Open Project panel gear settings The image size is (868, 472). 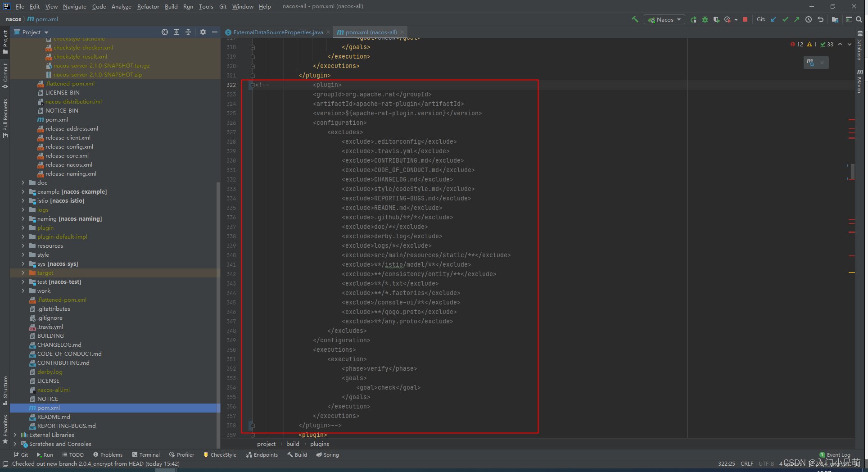203,32
